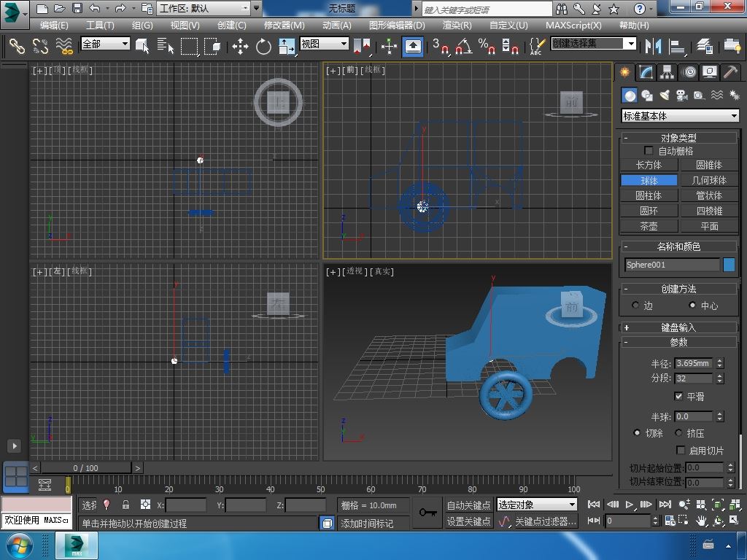Collapse the 对象类型 rollout
This screenshot has width=747, height=560.
678,138
